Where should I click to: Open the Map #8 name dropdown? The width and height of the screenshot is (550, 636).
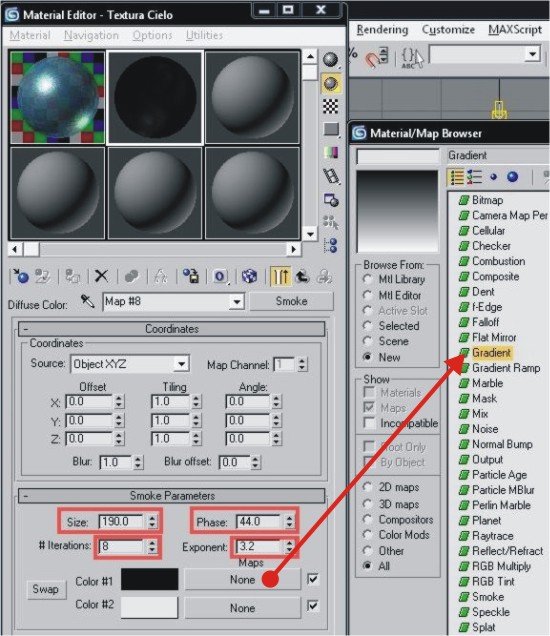pyautogui.click(x=236, y=302)
